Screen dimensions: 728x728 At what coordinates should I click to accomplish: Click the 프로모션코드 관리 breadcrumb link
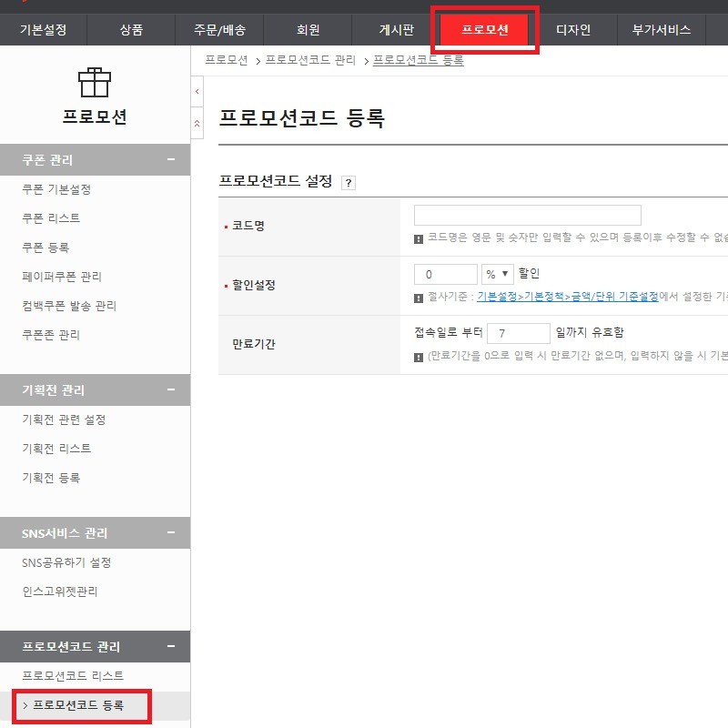point(310,60)
